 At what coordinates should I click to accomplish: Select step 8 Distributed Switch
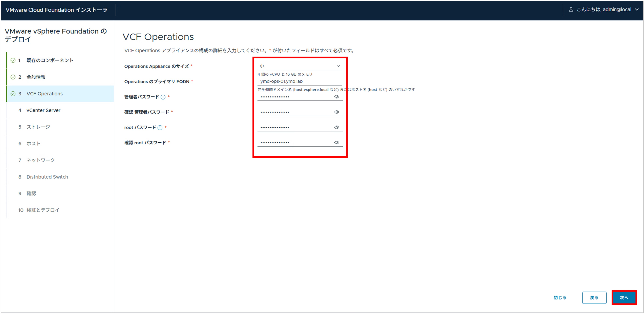[60, 177]
